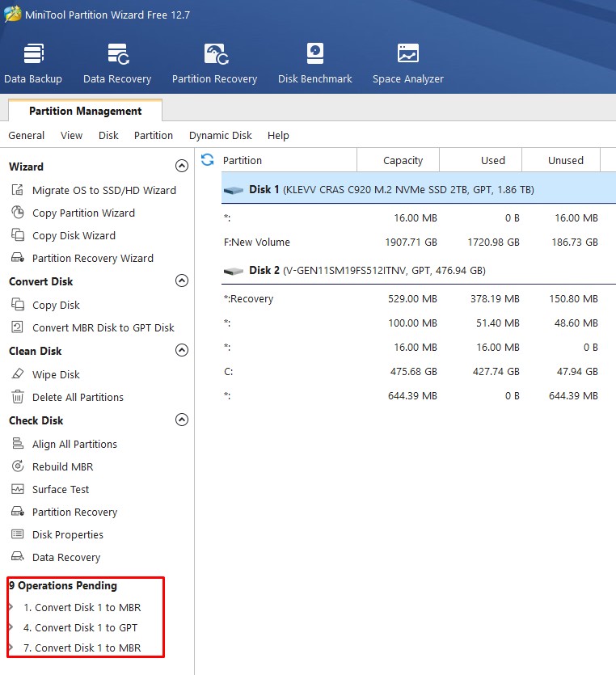Open the General menu
The height and width of the screenshot is (675, 616).
coord(26,135)
